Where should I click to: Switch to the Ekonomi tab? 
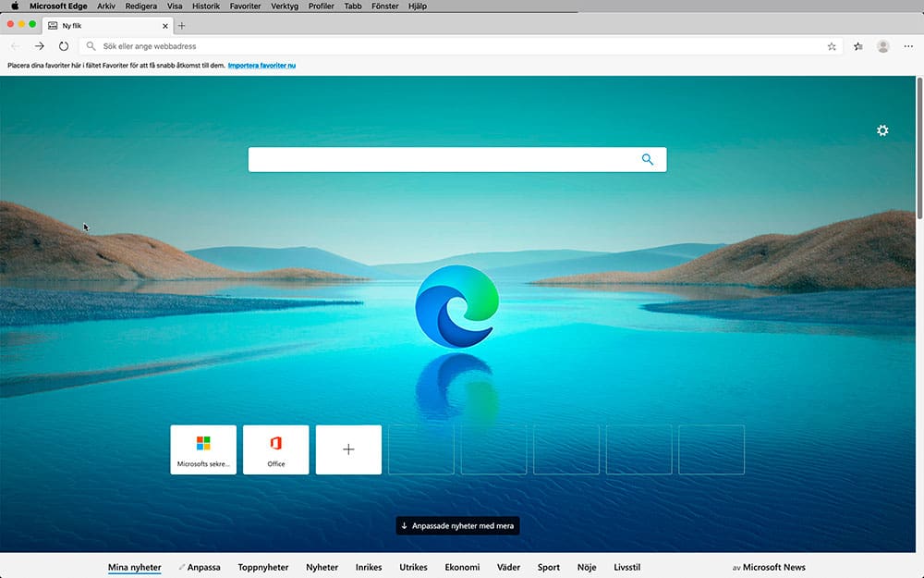pos(462,568)
